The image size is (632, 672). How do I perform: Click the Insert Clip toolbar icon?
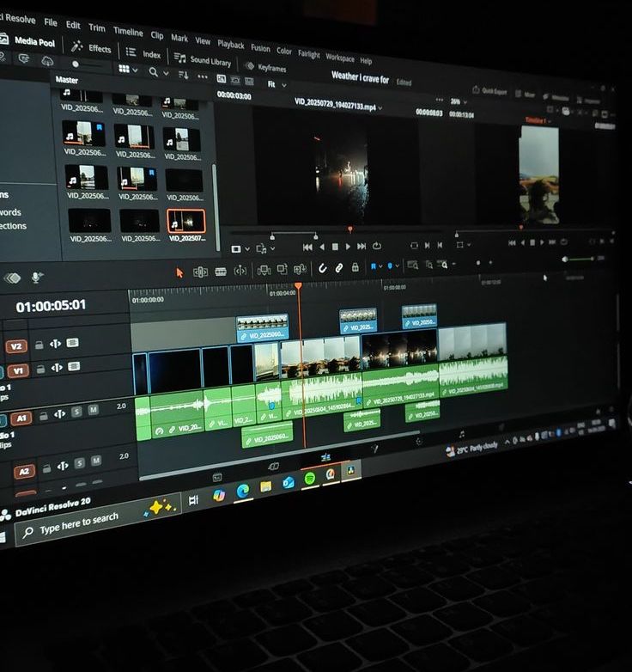[264, 270]
